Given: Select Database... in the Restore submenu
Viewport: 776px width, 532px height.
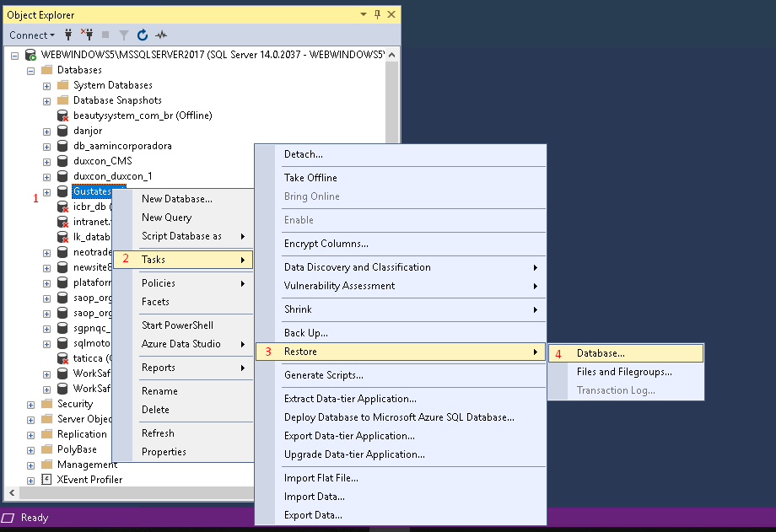Looking at the screenshot, I should pyautogui.click(x=601, y=353).
